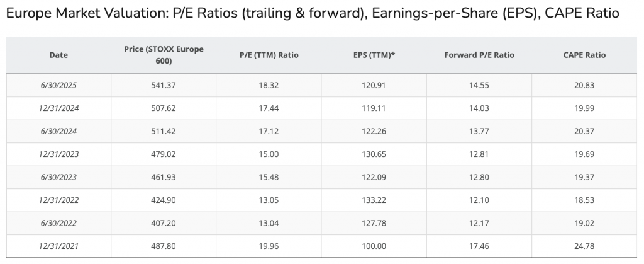644x264 pixels.
Task: Click the page title about Europe Market Valuation
Action: pos(313,13)
